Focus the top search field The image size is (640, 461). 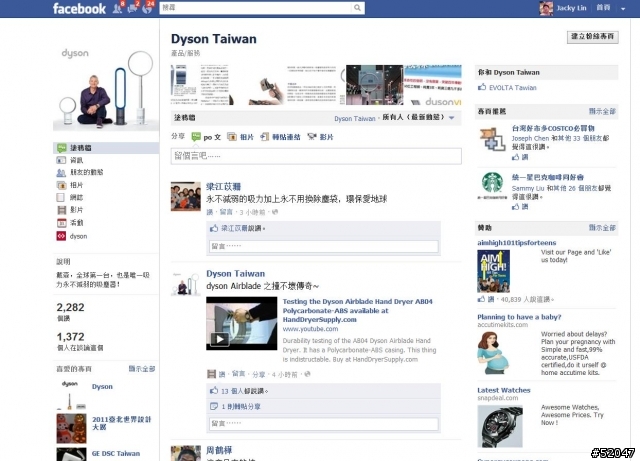pyautogui.click(x=256, y=8)
